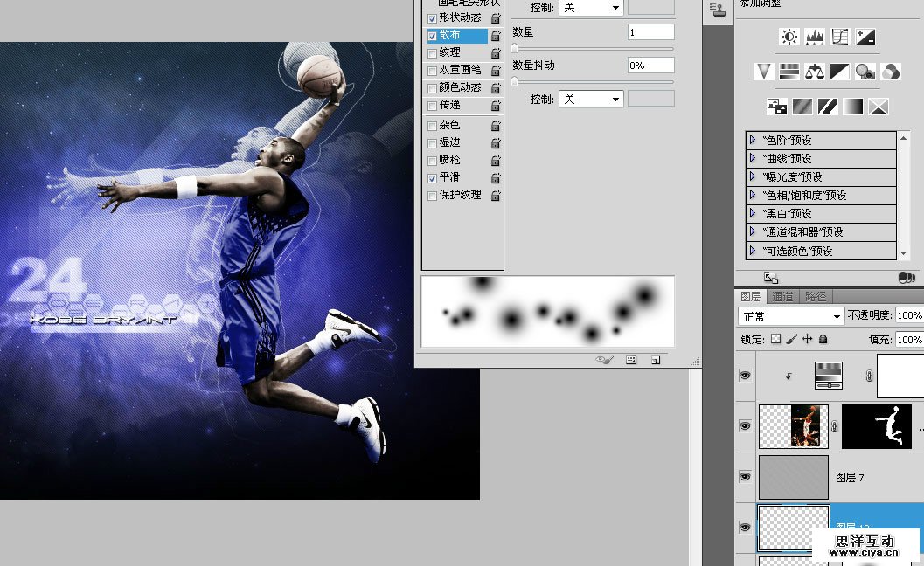Click the 散布 brush settings entry
Image resolution: width=924 pixels, height=566 pixels.
click(450, 35)
